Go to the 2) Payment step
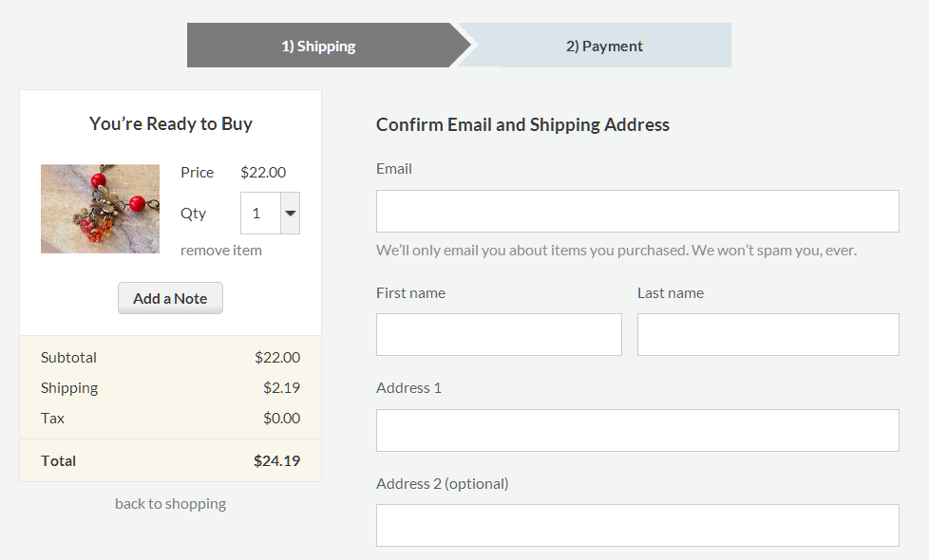The height and width of the screenshot is (560, 929). click(x=604, y=46)
